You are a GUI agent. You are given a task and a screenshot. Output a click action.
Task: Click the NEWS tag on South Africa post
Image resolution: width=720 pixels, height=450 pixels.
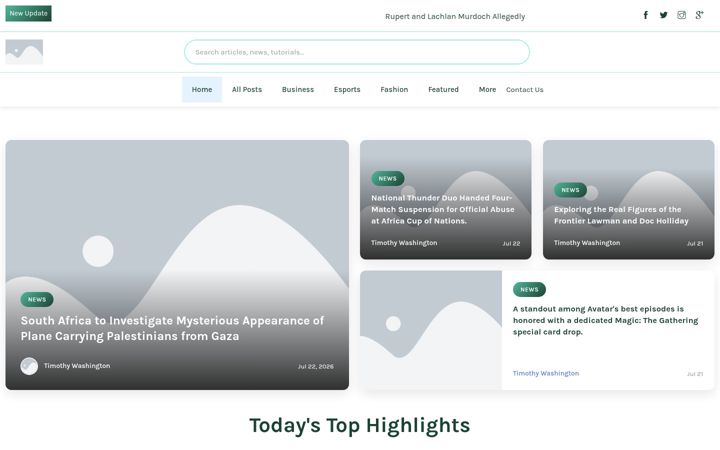tap(37, 299)
